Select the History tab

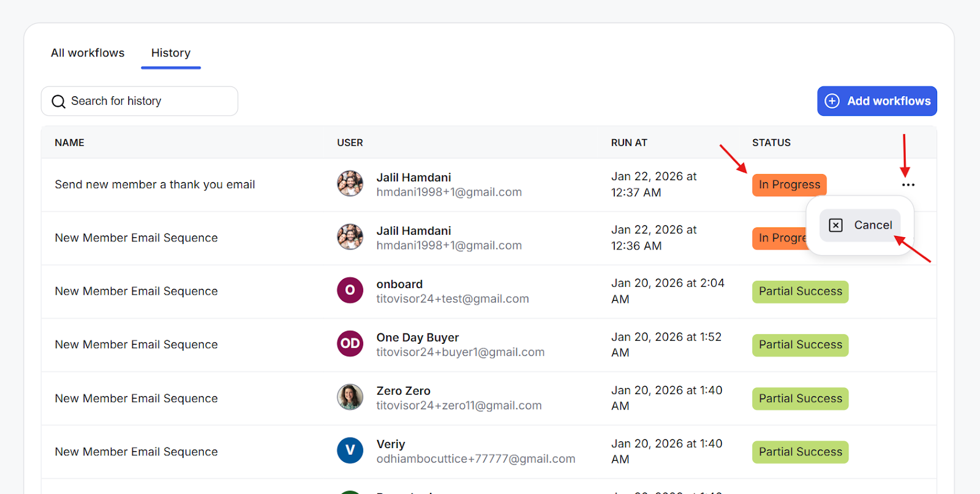pos(171,53)
